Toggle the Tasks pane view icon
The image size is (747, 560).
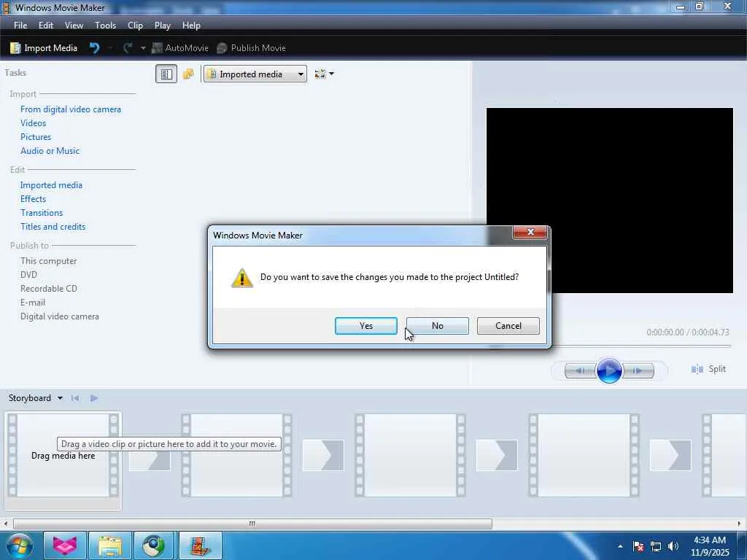(166, 74)
